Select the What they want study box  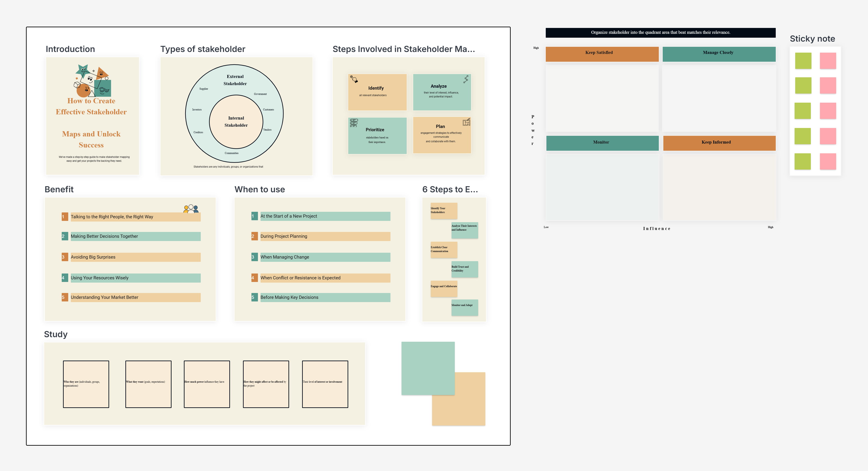pyautogui.click(x=148, y=384)
